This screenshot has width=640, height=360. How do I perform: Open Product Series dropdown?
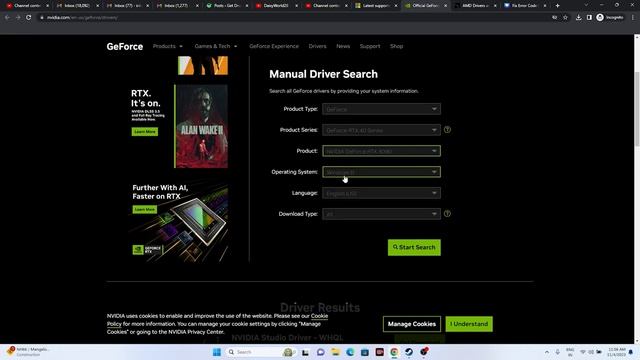381,130
